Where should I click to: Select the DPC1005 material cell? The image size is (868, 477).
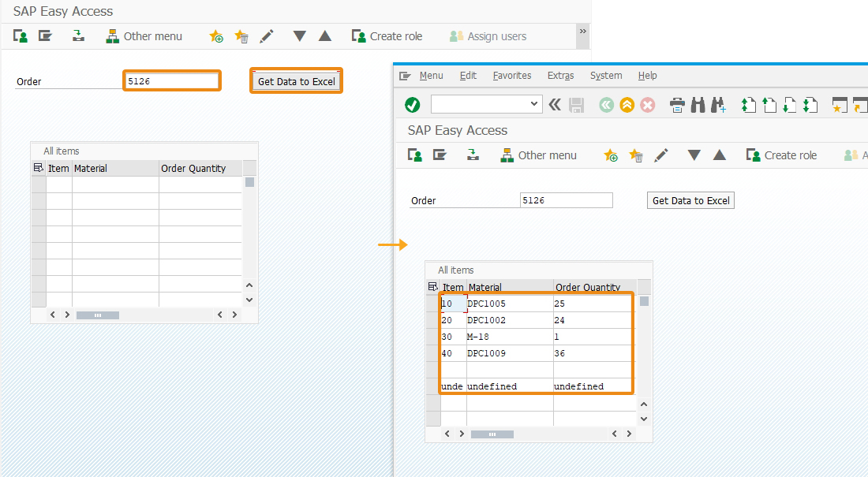pyautogui.click(x=510, y=304)
